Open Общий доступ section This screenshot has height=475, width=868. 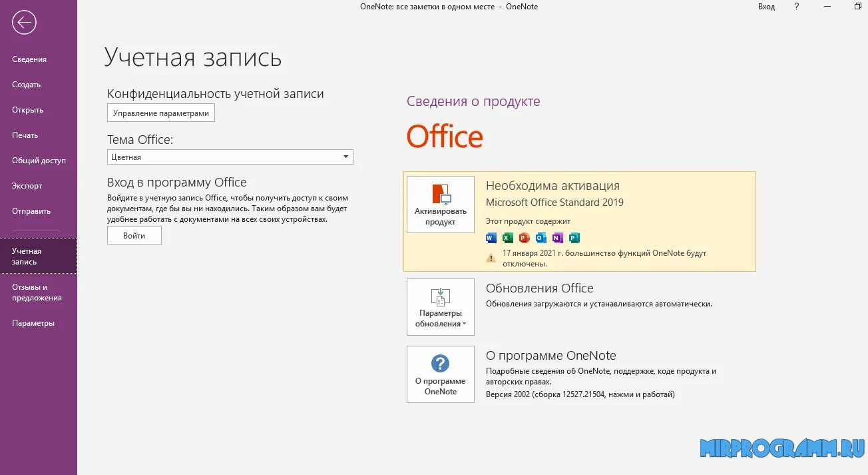(x=39, y=161)
